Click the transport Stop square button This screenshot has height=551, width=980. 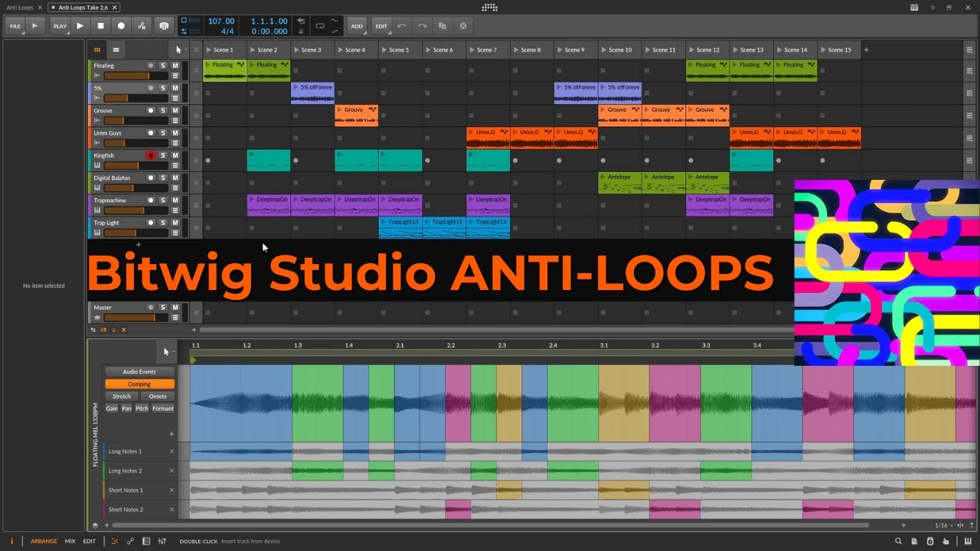tap(100, 26)
